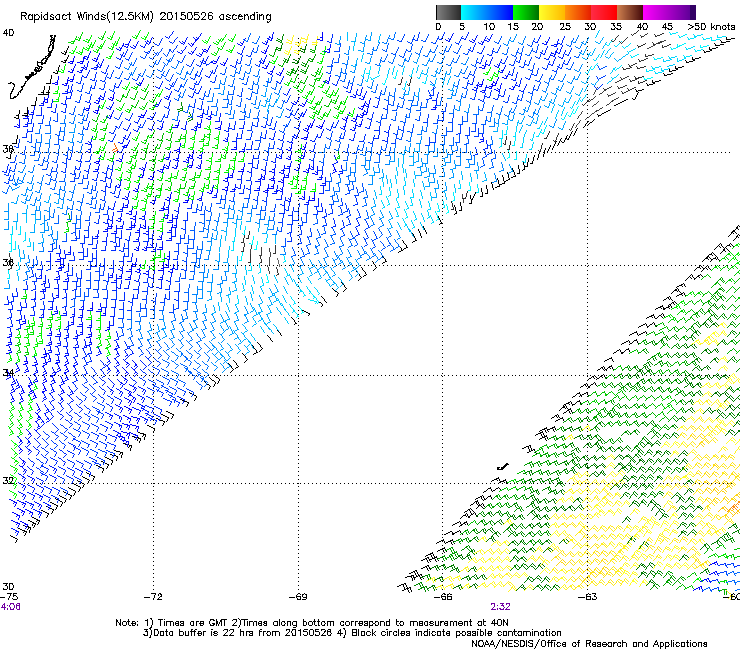The height and width of the screenshot is (650, 740).
Task: Click the latitude label '40'
Action: pyautogui.click(x=8, y=33)
